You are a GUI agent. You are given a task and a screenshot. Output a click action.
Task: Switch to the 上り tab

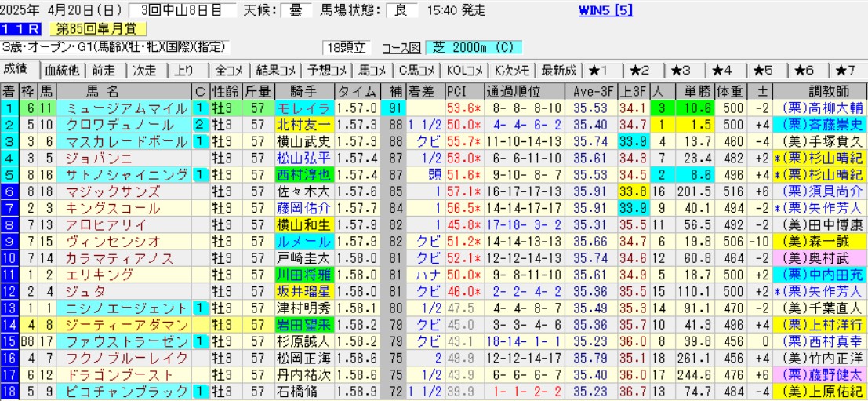(183, 70)
